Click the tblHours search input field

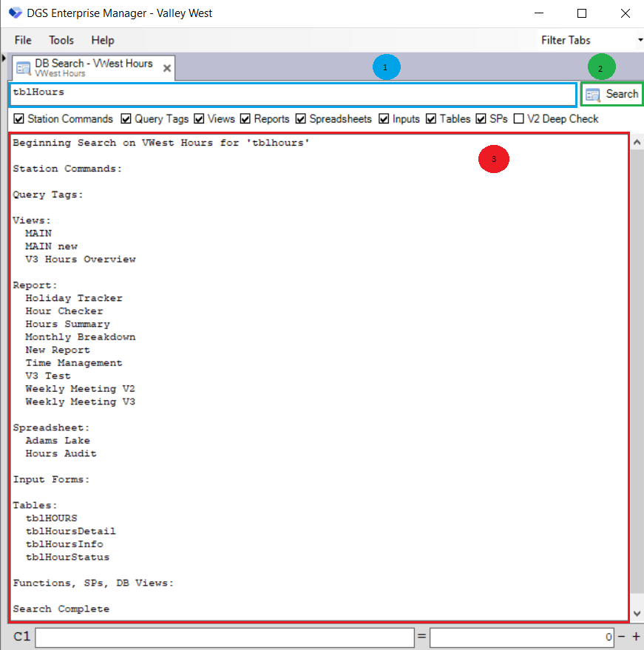point(291,94)
